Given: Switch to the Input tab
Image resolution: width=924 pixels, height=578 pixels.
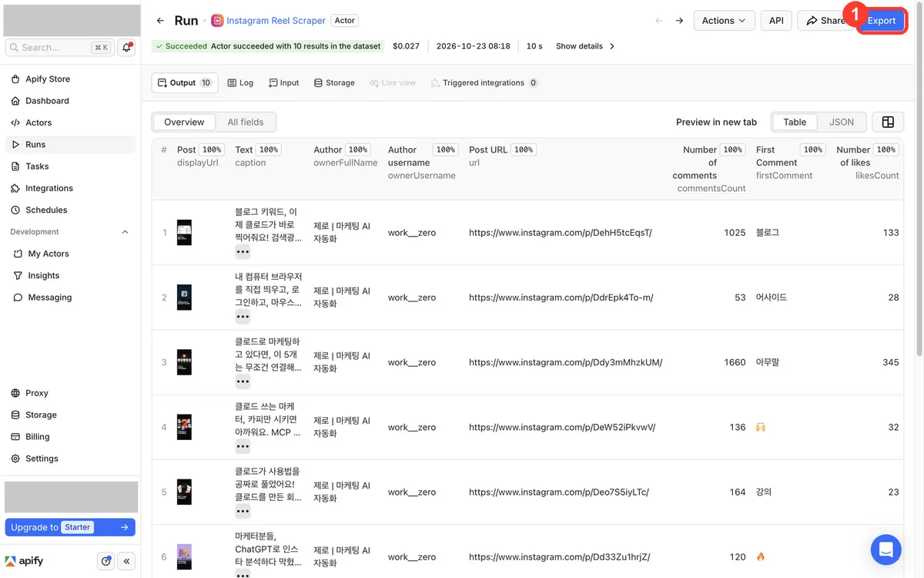Looking at the screenshot, I should 284,82.
